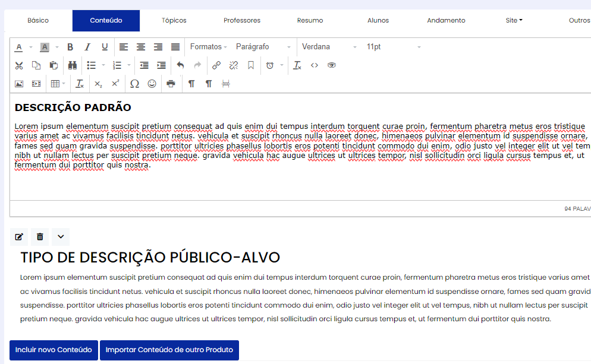Screen dimensions: 591x364
Task: Cut selection with the scissors icon
Action: point(19,65)
